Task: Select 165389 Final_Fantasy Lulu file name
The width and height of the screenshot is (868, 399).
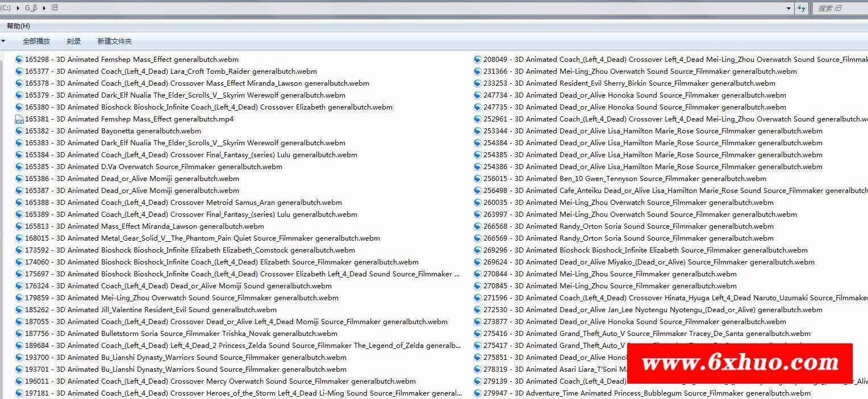Action: tap(191, 214)
